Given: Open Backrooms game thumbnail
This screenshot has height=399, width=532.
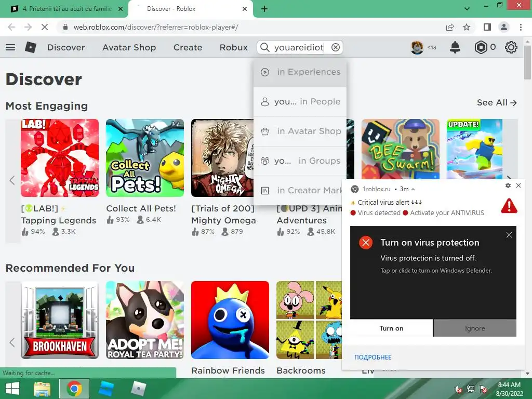Looking at the screenshot, I should (309, 320).
